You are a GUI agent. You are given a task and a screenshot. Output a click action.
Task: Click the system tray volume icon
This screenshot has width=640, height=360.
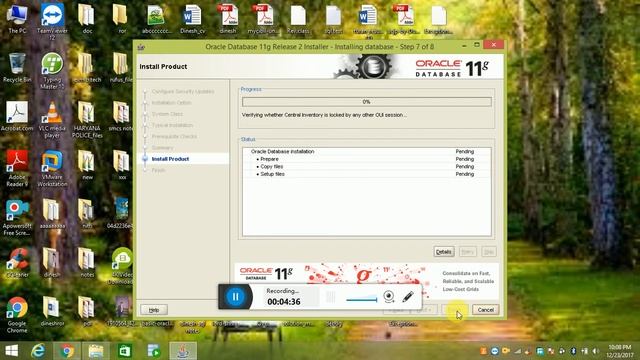tap(596, 351)
